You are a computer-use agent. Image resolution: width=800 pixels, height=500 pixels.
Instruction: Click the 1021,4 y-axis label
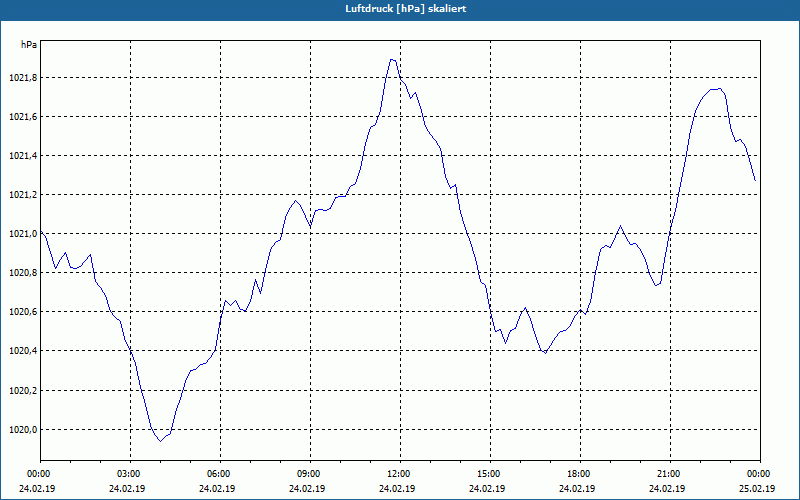pos(23,156)
